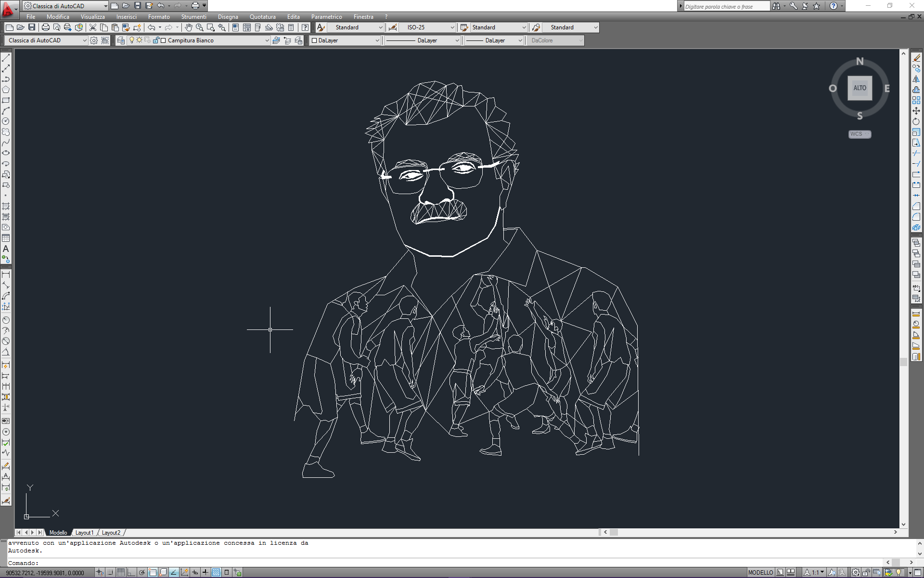Toggle Grid display in status bar
The image size is (924, 578).
click(x=121, y=572)
